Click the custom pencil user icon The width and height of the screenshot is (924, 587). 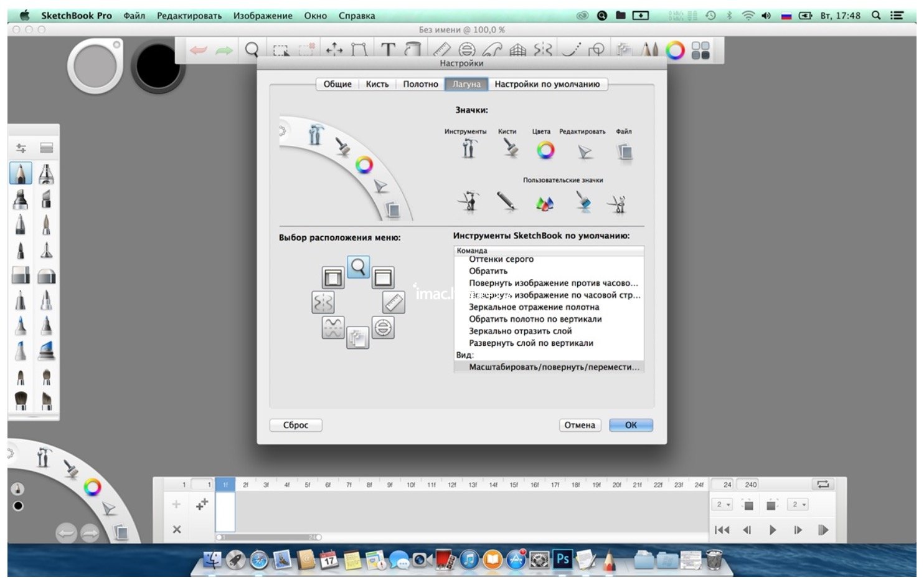pyautogui.click(x=507, y=201)
